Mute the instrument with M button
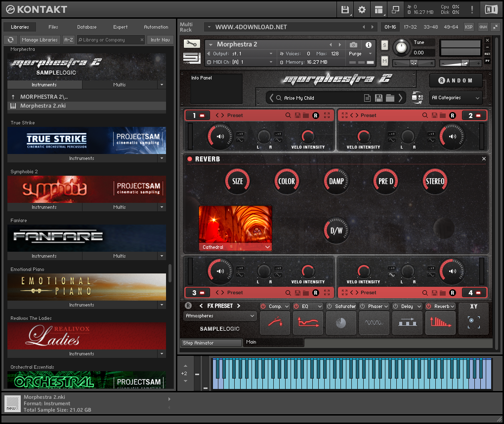The width and height of the screenshot is (504, 424). (384, 61)
